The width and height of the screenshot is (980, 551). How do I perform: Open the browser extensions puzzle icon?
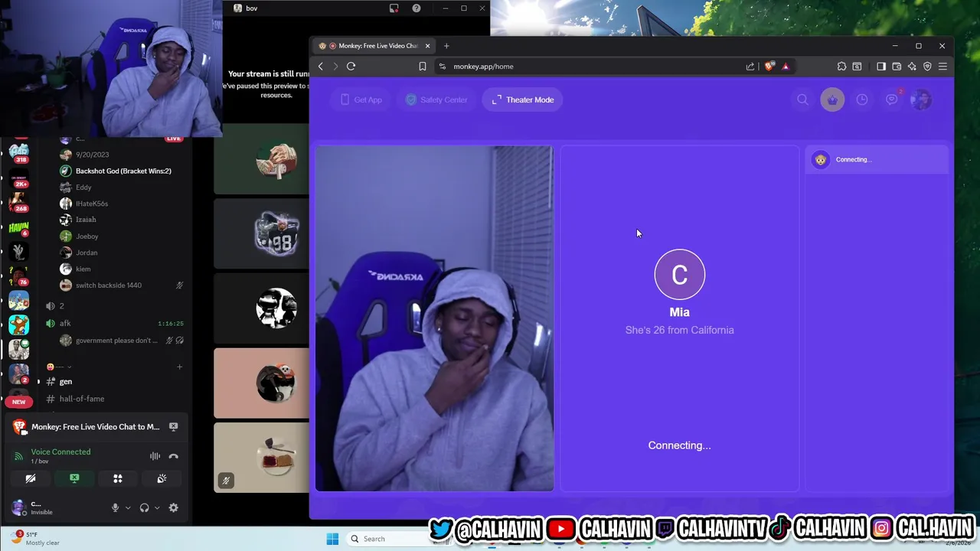(841, 67)
